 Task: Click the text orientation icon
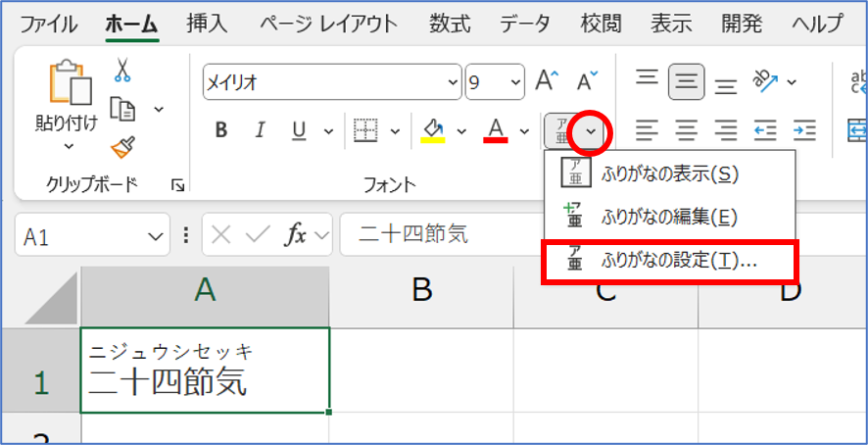click(x=765, y=81)
